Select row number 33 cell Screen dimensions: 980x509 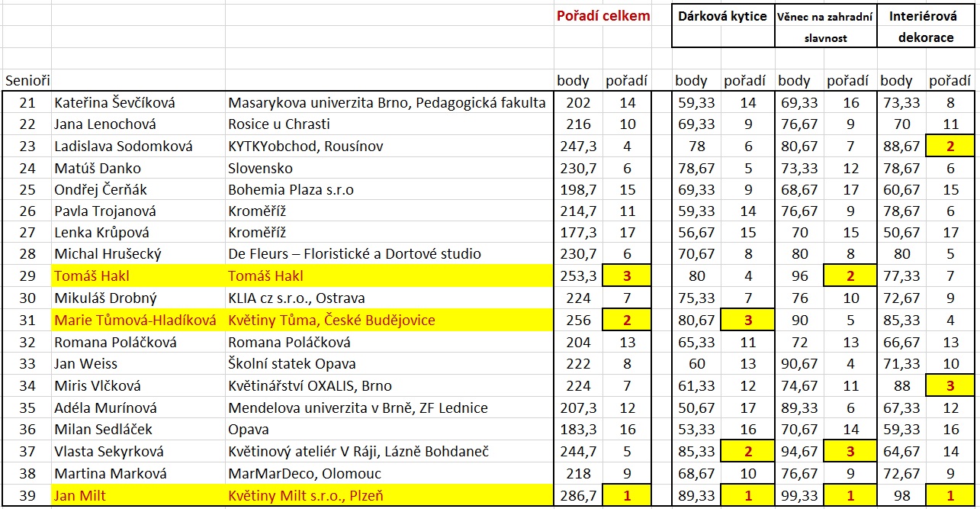click(x=27, y=364)
